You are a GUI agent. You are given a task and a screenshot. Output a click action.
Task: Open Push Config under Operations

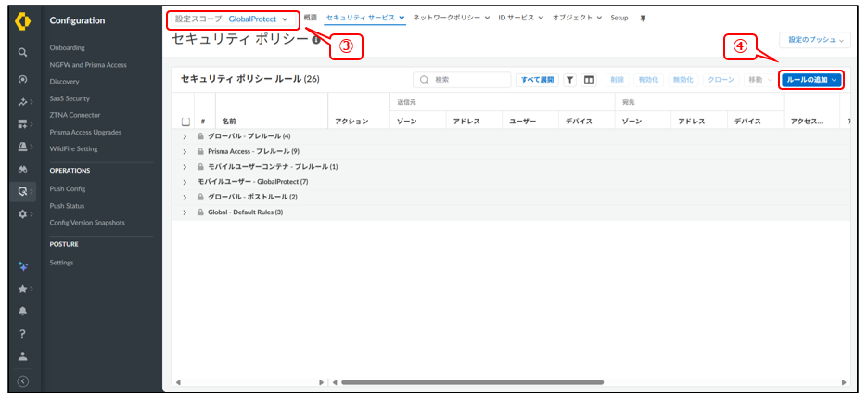[68, 189]
